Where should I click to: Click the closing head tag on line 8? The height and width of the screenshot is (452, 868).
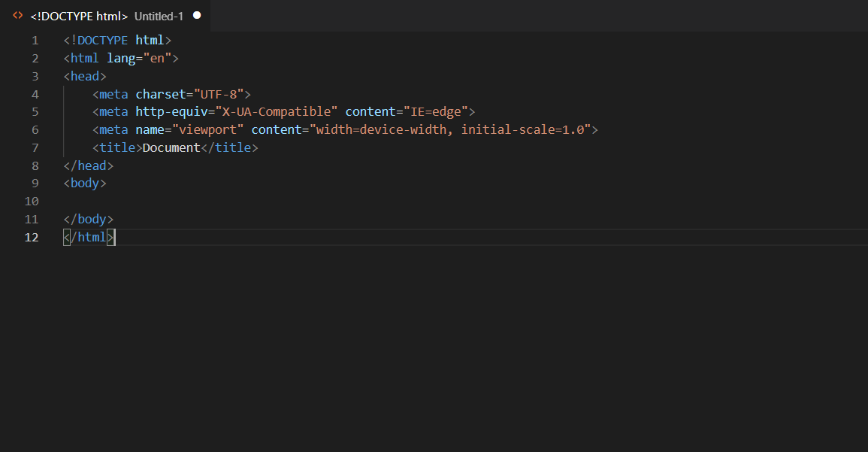pyautogui.click(x=88, y=165)
